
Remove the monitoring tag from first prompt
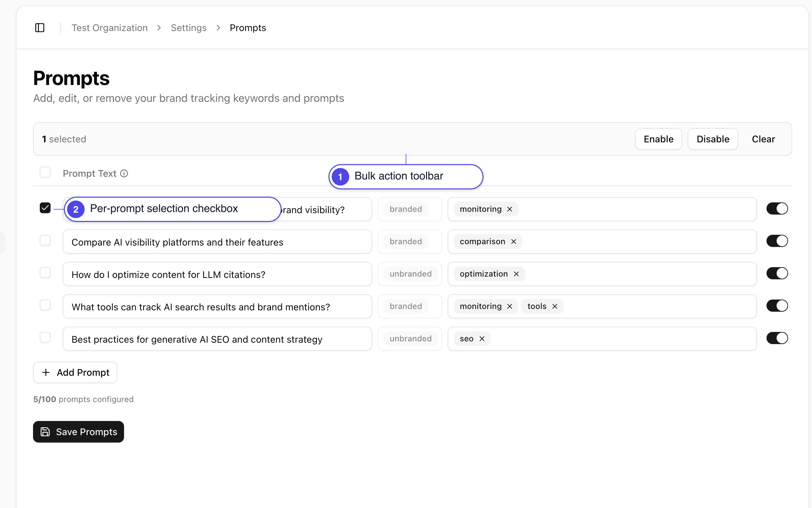tap(510, 209)
